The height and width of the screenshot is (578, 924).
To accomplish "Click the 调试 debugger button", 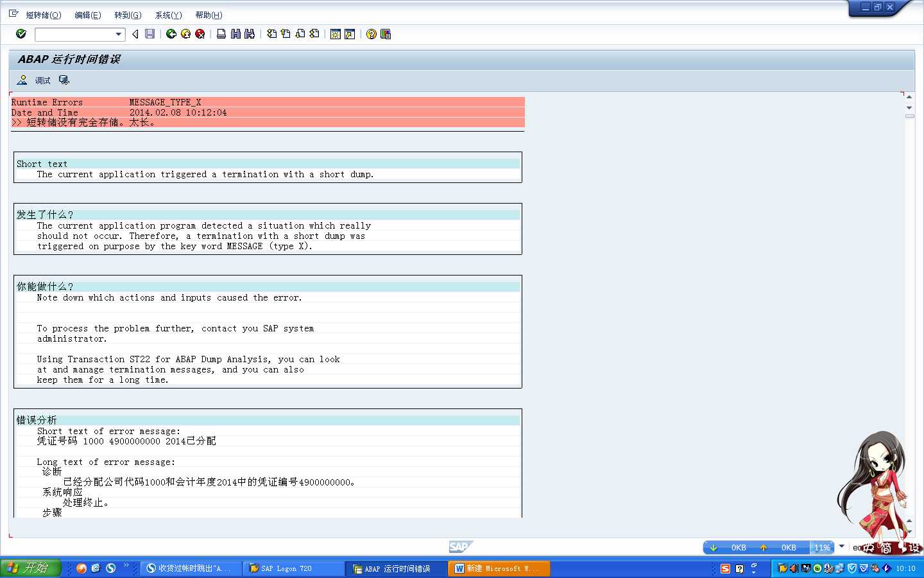I will click(42, 80).
